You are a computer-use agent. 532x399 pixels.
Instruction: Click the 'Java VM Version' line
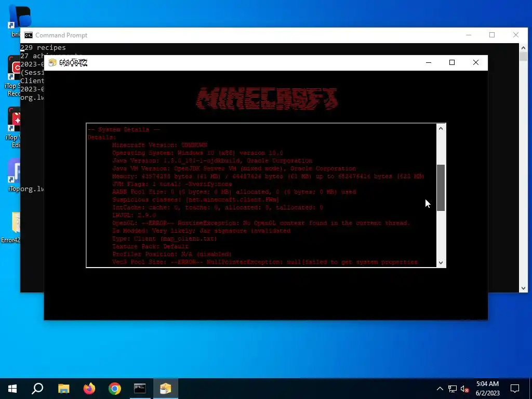coord(234,169)
